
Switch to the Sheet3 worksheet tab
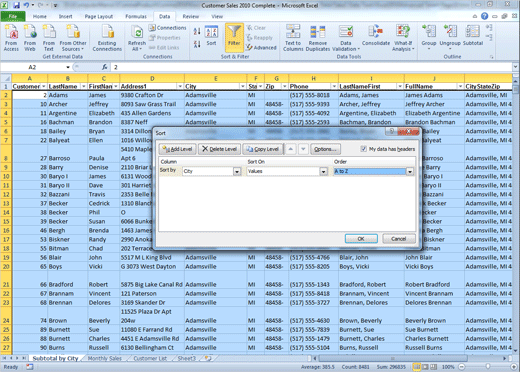(187, 358)
